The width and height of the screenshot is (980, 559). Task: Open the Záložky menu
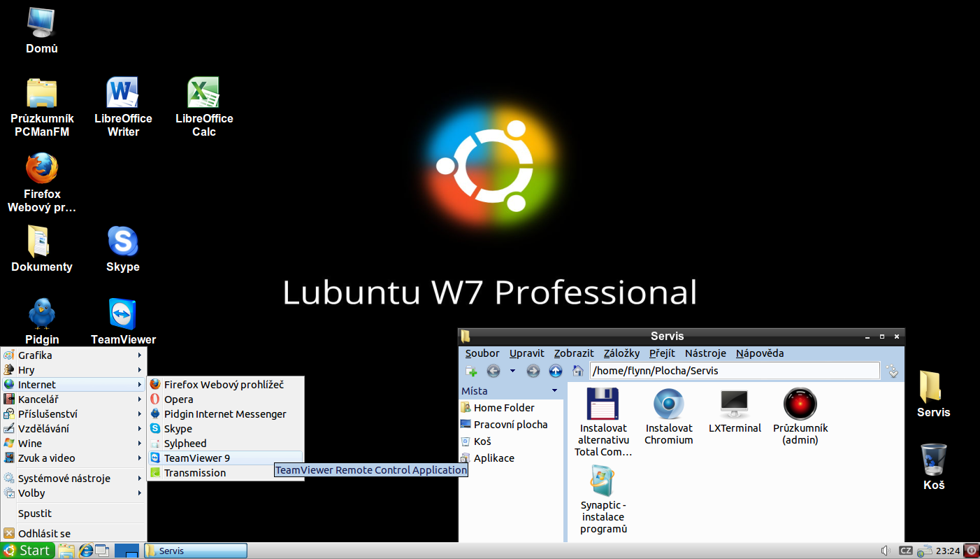coord(621,353)
